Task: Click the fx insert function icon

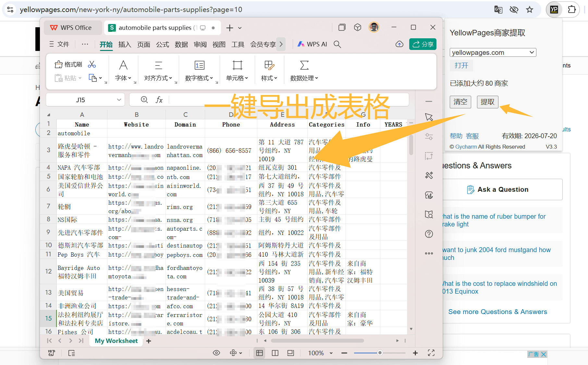Action: pos(159,100)
